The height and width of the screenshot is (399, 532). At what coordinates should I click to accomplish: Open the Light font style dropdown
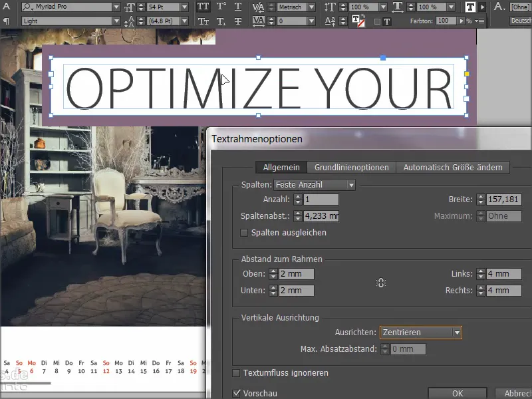tap(116, 21)
